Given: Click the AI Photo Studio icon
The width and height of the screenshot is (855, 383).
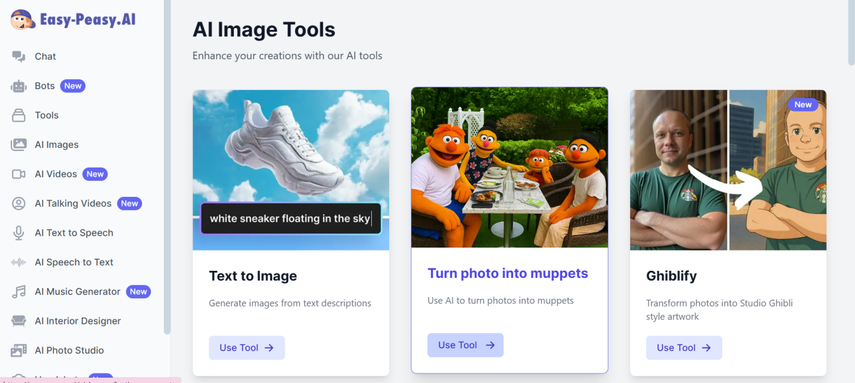Looking at the screenshot, I should tap(19, 350).
